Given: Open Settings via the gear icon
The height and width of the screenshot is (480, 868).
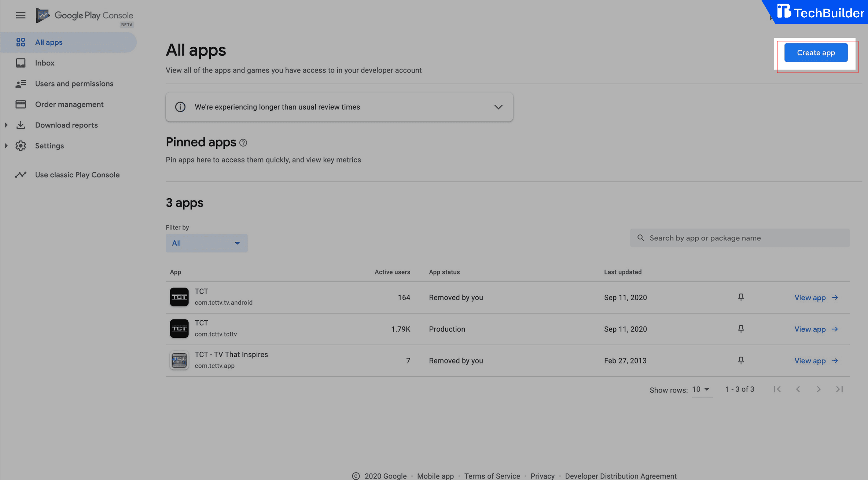Looking at the screenshot, I should pyautogui.click(x=21, y=145).
